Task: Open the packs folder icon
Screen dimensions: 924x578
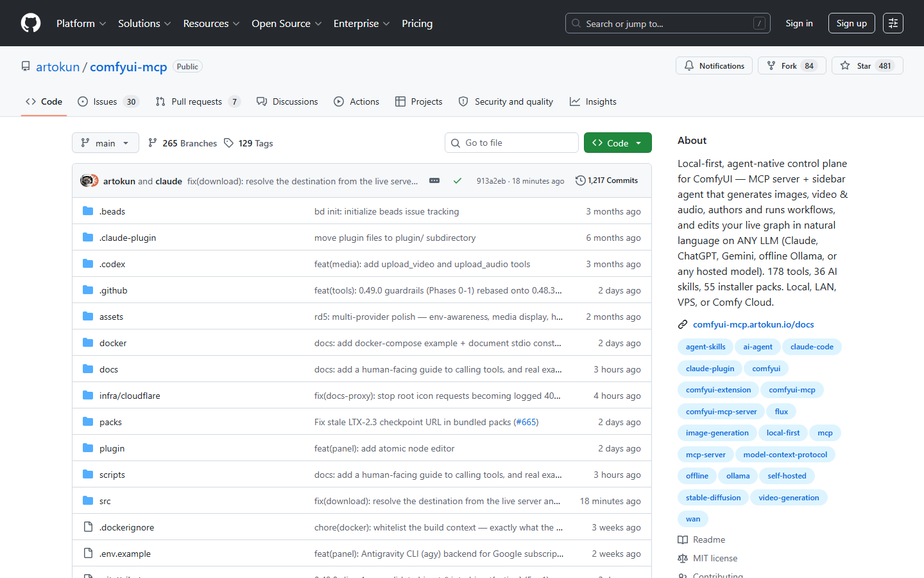Action: tap(88, 422)
